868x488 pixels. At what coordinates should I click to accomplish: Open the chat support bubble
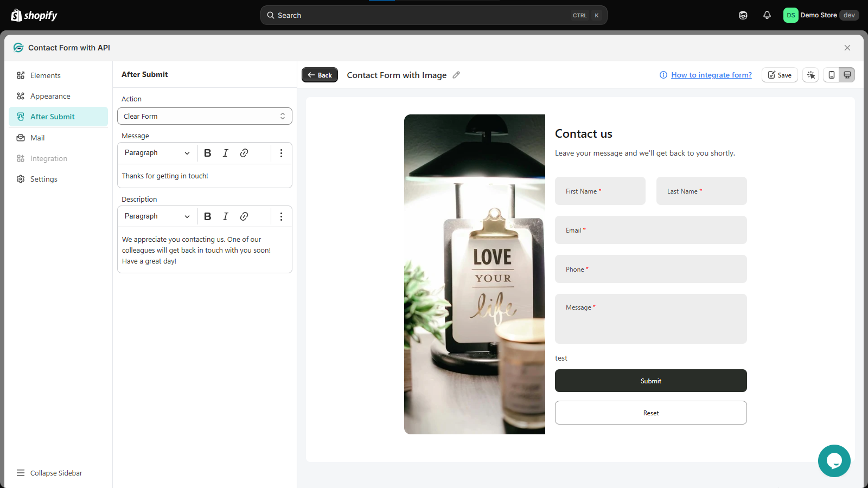[x=834, y=461]
